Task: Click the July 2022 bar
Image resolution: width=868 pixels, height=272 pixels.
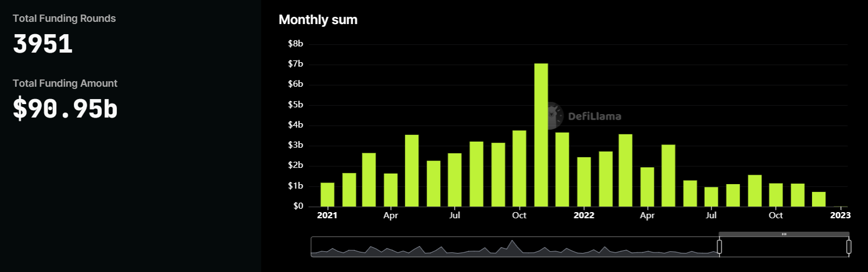Action: click(711, 197)
